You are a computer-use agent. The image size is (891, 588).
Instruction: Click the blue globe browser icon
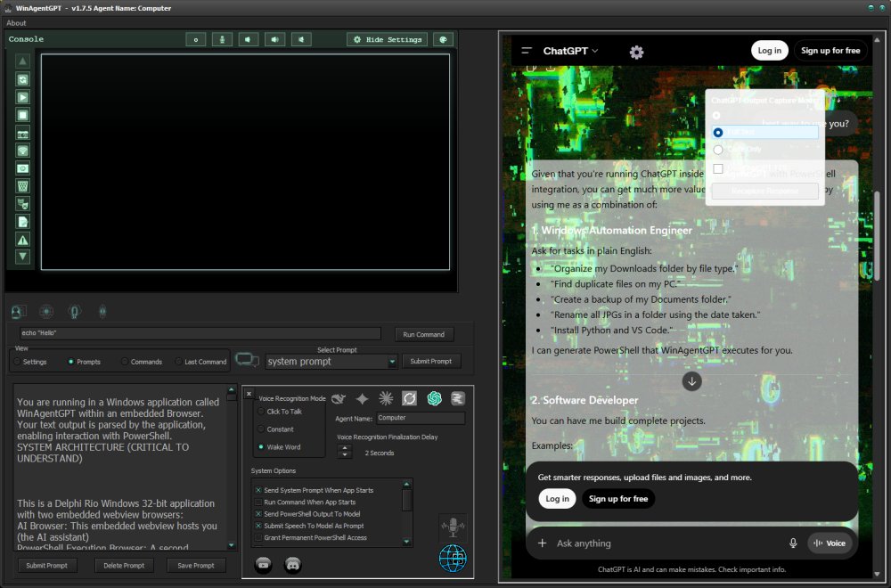pos(453,559)
